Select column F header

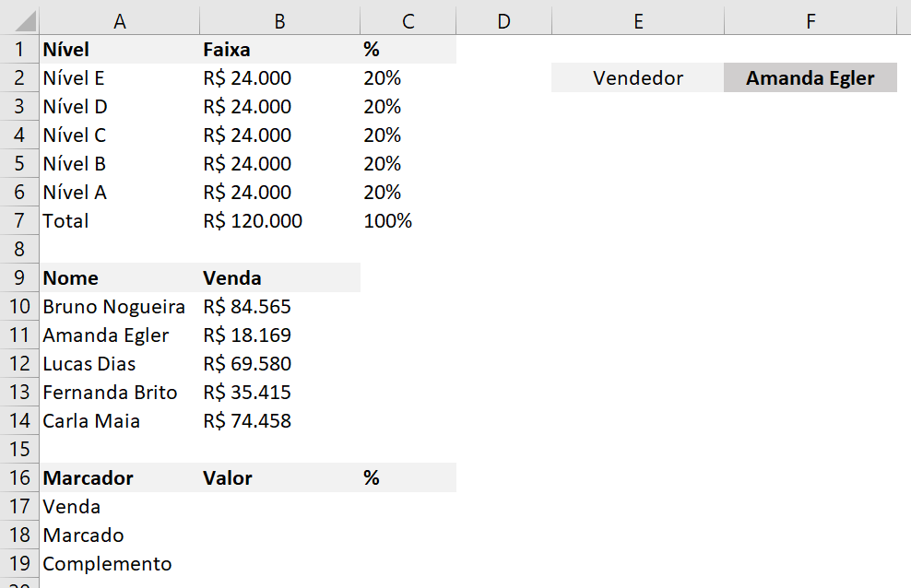[x=810, y=21]
